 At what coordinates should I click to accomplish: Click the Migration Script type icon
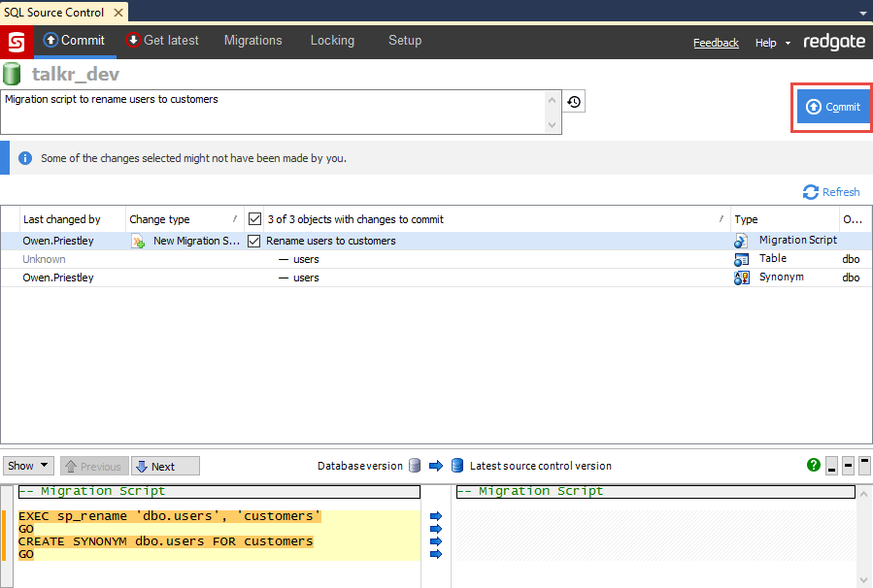741,240
